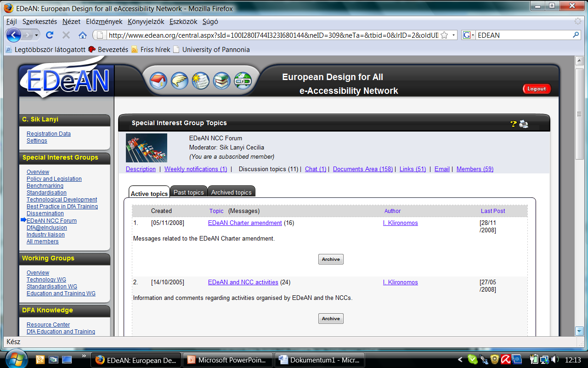Click the yellow question mark help icon
This screenshot has width=588, height=368.
[514, 124]
